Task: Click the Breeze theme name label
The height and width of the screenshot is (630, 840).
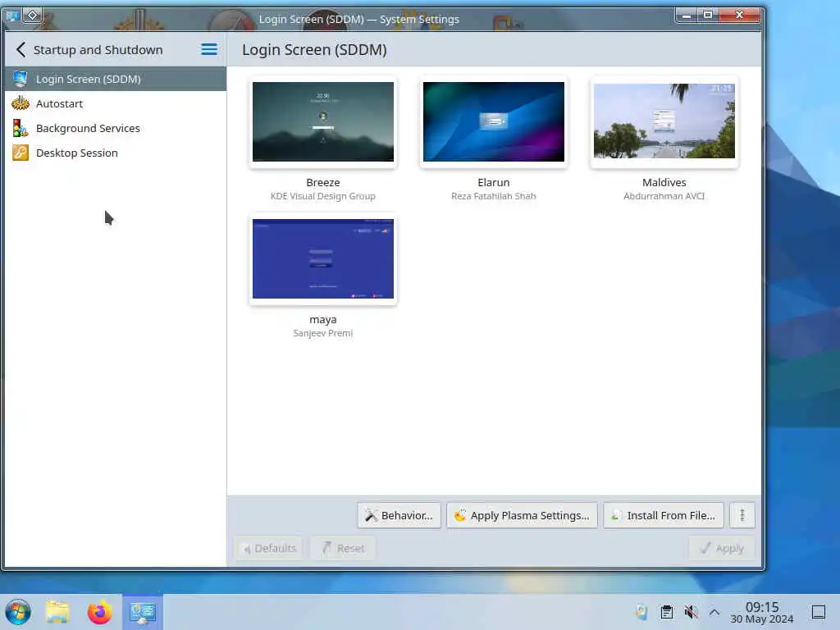Action: click(x=323, y=183)
